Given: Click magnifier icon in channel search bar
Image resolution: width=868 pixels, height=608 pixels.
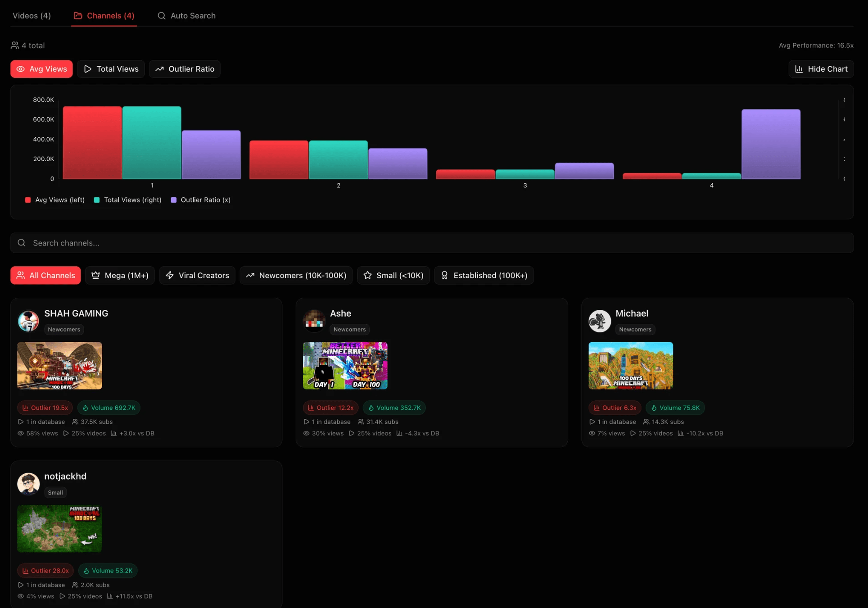Looking at the screenshot, I should click(x=22, y=243).
